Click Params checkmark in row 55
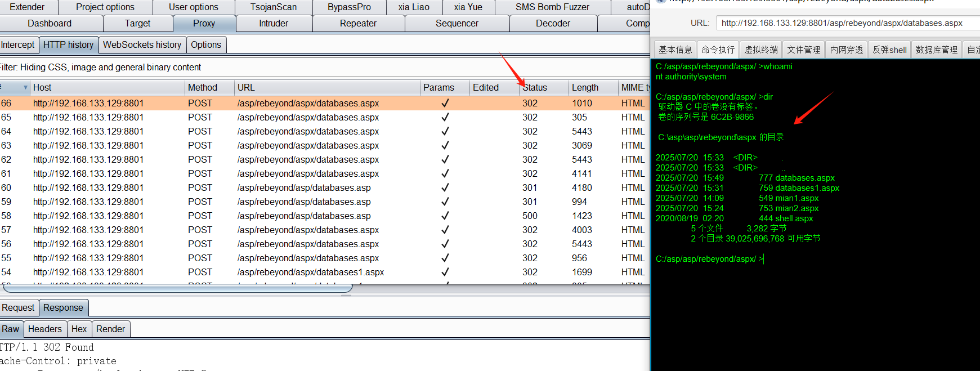Viewport: 980px width, 371px height. pyautogui.click(x=445, y=258)
